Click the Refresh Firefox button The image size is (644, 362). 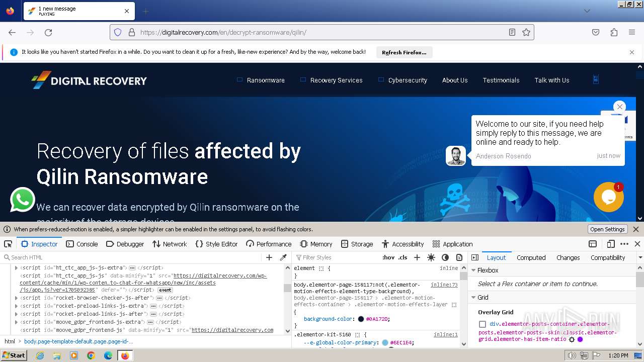(x=404, y=52)
